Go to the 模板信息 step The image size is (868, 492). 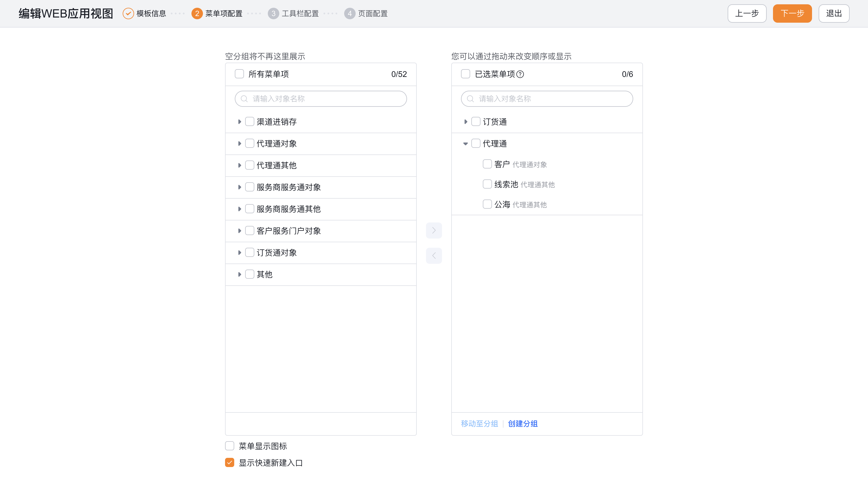(x=151, y=13)
